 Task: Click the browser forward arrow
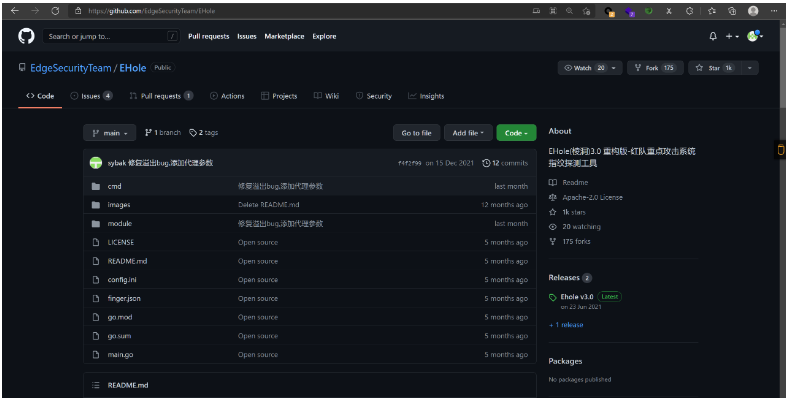click(35, 11)
